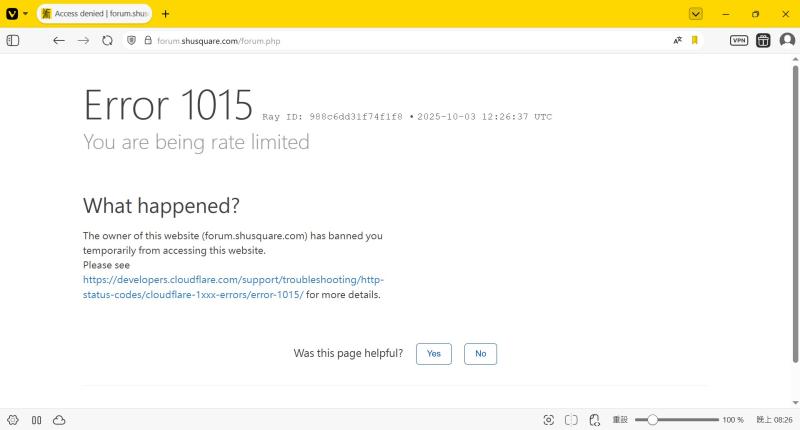Expand the tab list dropdown in title bar

696,14
